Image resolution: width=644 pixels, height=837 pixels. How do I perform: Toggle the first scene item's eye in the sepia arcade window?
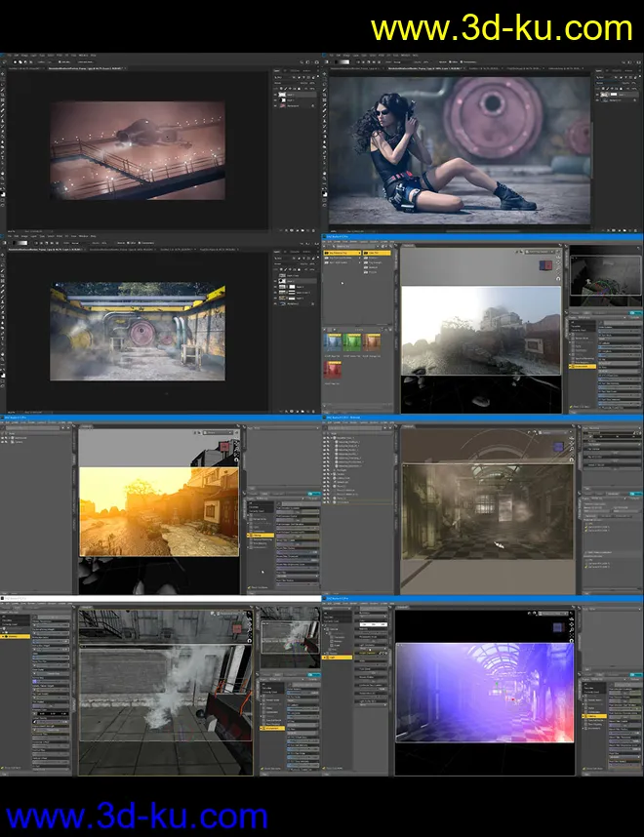[x=326, y=439]
